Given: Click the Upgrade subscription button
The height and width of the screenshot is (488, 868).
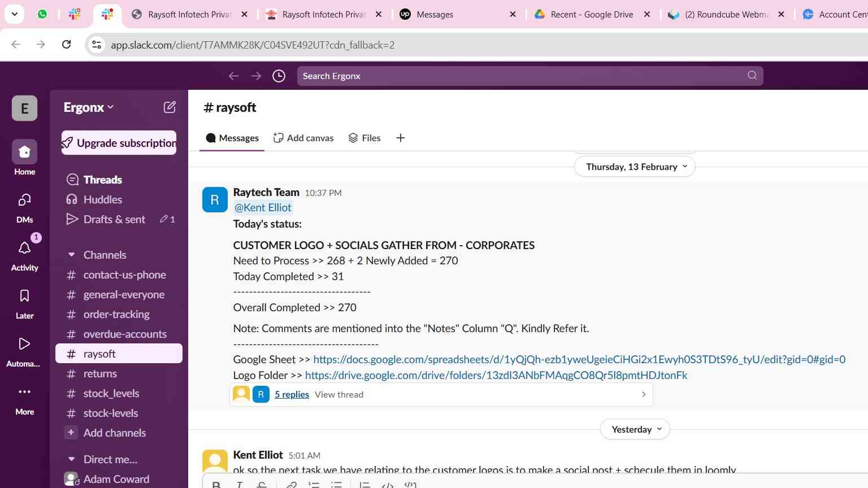Looking at the screenshot, I should click(x=119, y=143).
